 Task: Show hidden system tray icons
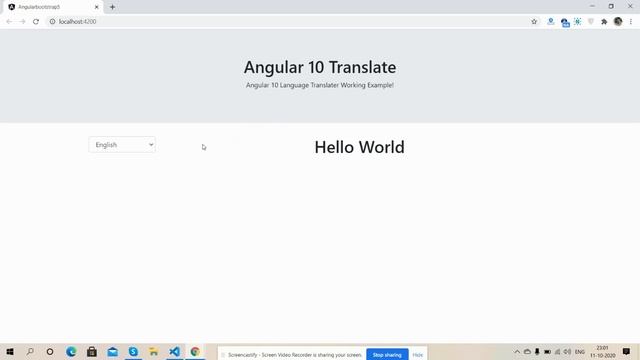click(517, 351)
